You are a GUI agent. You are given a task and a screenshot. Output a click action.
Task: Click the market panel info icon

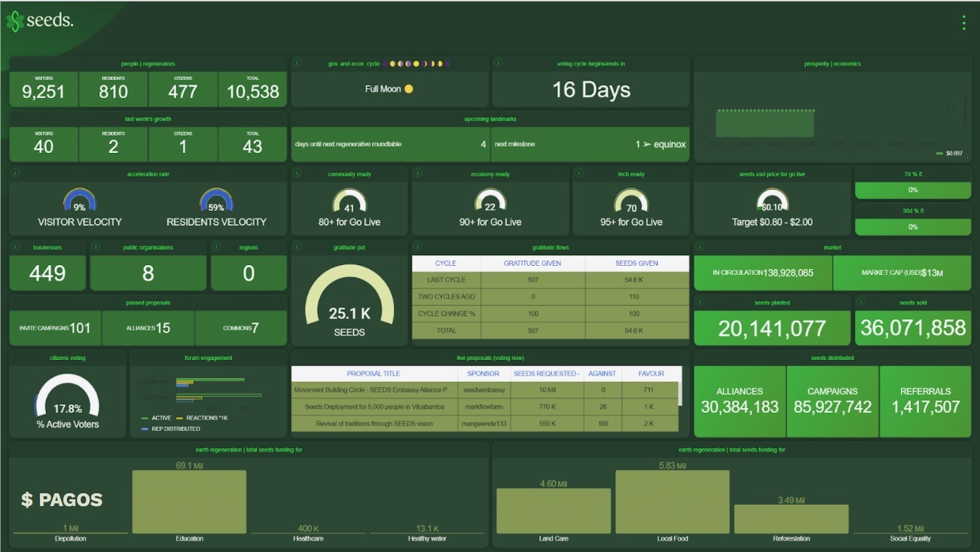coord(699,246)
